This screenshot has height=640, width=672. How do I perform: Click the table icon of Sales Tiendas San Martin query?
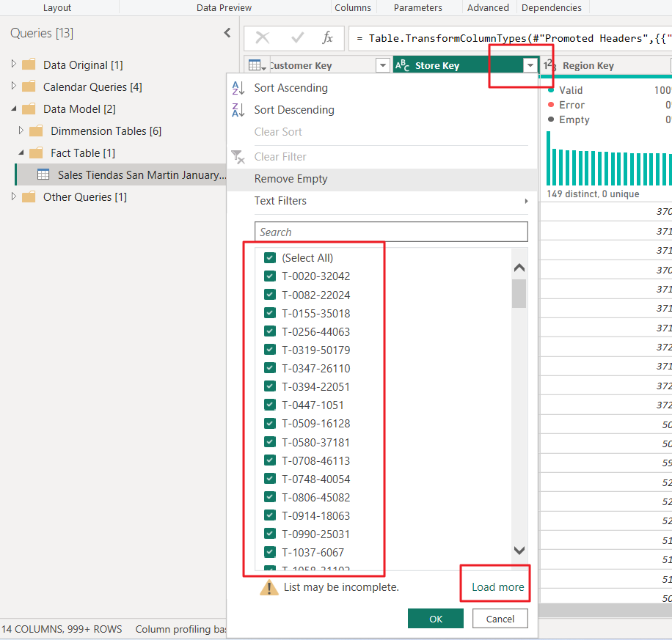[x=43, y=174]
